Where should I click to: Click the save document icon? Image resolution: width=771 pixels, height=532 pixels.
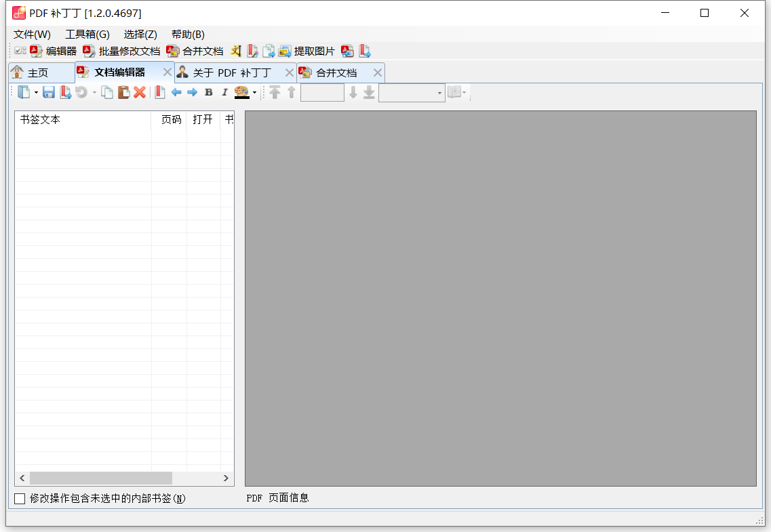pos(49,93)
